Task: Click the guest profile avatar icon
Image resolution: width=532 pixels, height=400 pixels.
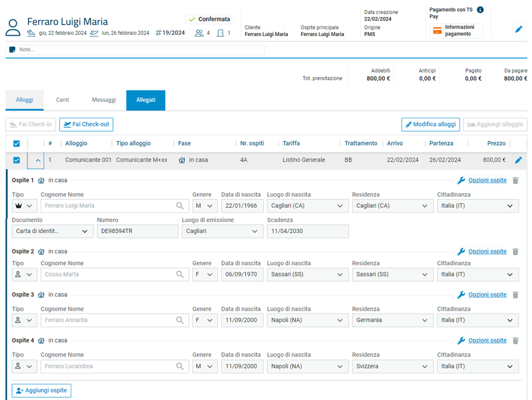Action: 13,28
